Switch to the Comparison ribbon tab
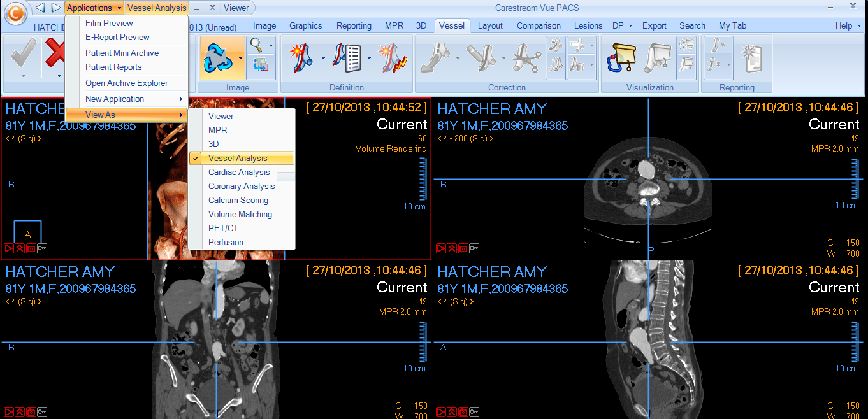 coord(539,25)
